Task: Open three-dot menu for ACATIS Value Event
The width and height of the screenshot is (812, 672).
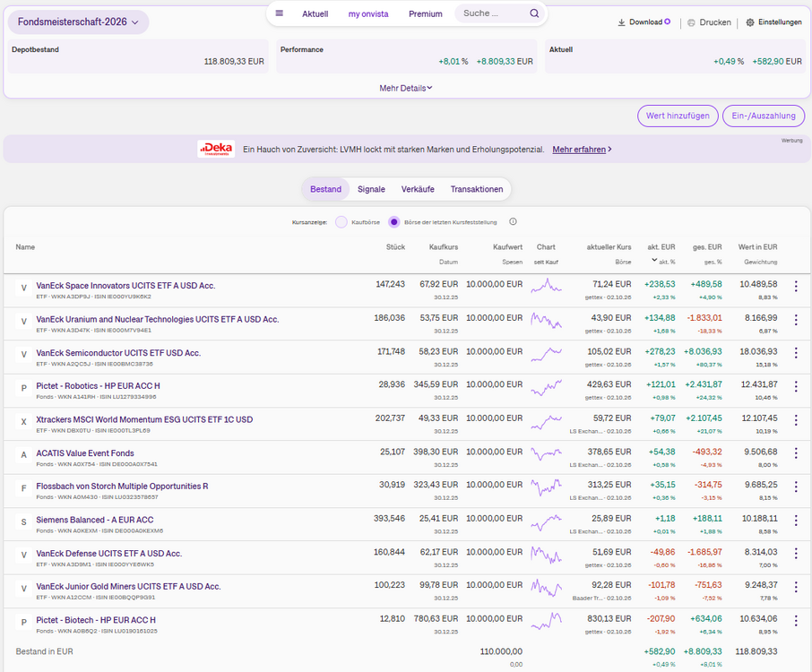Action: (x=796, y=453)
